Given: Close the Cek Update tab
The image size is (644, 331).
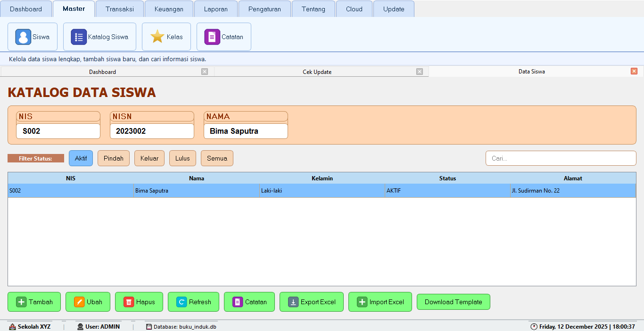Looking at the screenshot, I should pos(420,72).
